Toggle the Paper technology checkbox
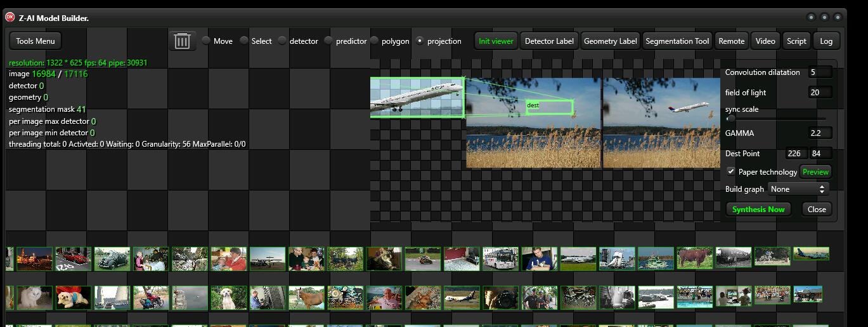Viewport: 868px width, 327px height. click(x=731, y=171)
